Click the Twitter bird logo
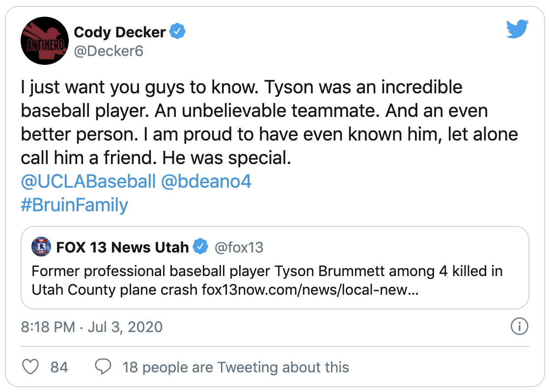 tap(518, 29)
